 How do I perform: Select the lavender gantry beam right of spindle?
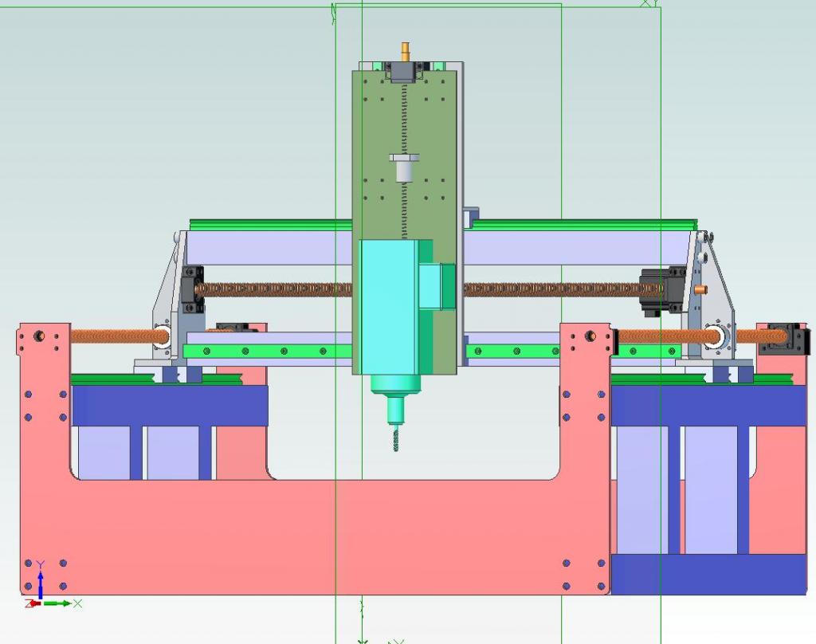click(578, 247)
